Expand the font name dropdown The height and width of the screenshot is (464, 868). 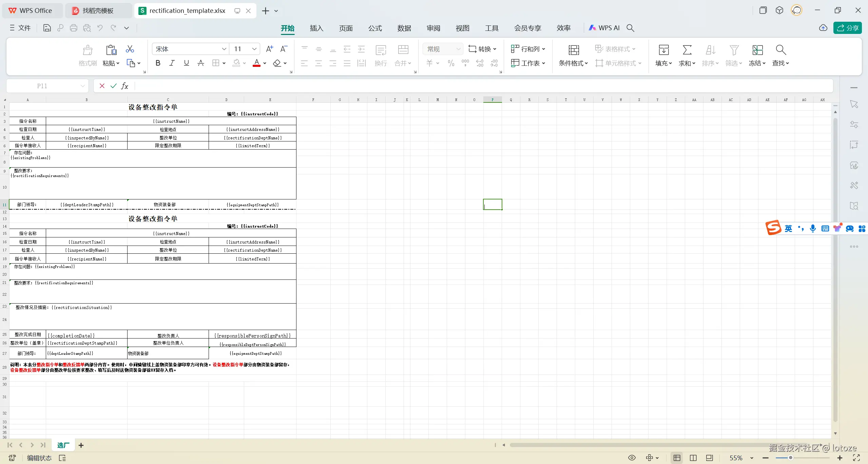224,49
